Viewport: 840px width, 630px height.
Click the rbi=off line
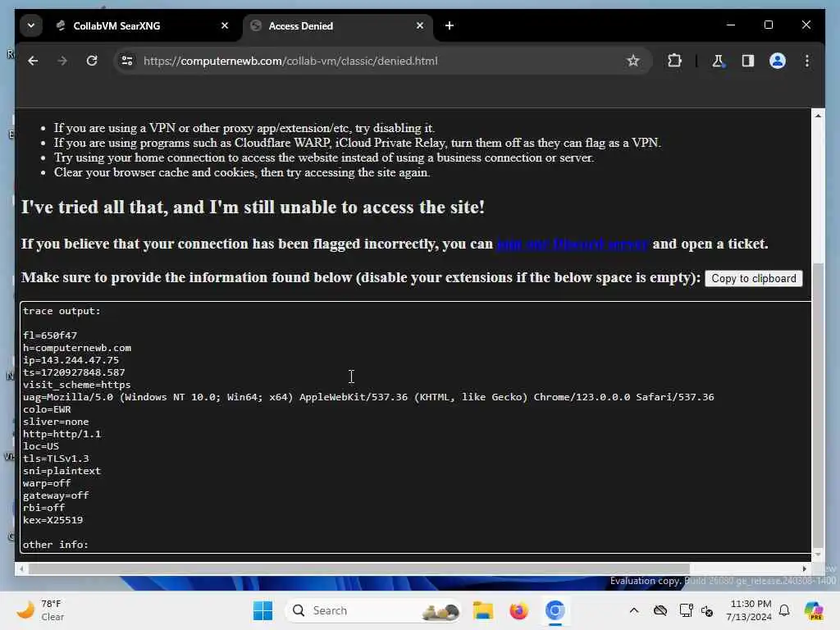point(43,508)
